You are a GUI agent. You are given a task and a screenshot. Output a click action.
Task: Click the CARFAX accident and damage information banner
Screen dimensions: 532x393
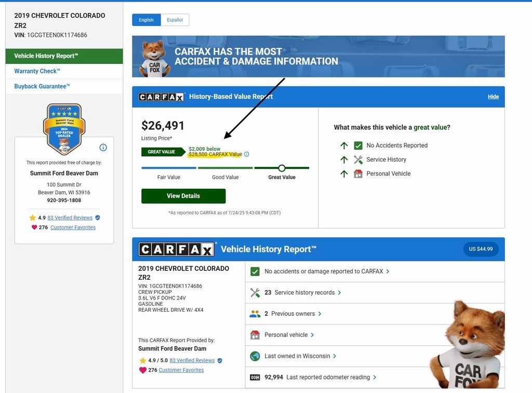(318, 56)
